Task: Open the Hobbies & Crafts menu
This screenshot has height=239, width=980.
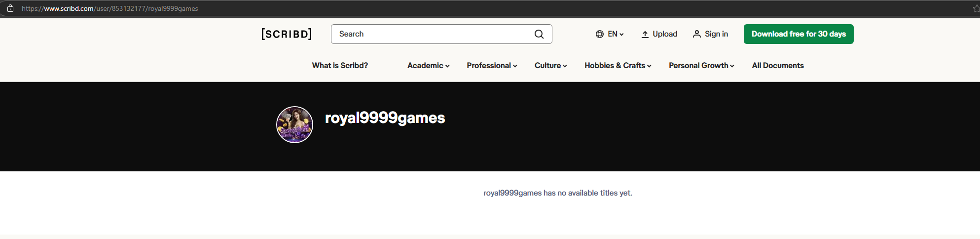Action: click(617, 66)
